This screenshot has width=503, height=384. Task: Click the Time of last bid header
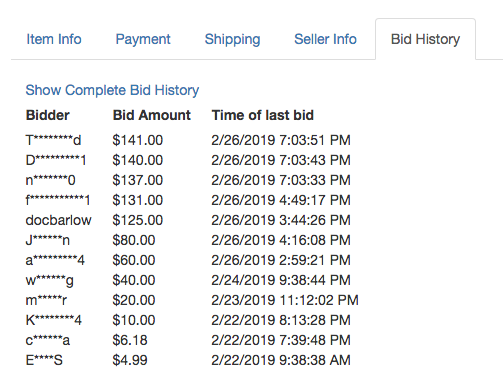(x=263, y=115)
